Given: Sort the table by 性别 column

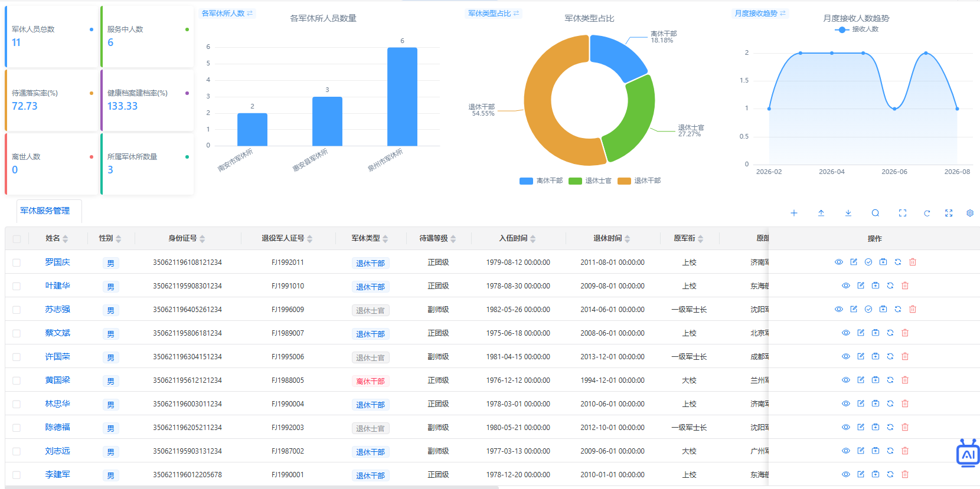Looking at the screenshot, I should click(x=119, y=239).
